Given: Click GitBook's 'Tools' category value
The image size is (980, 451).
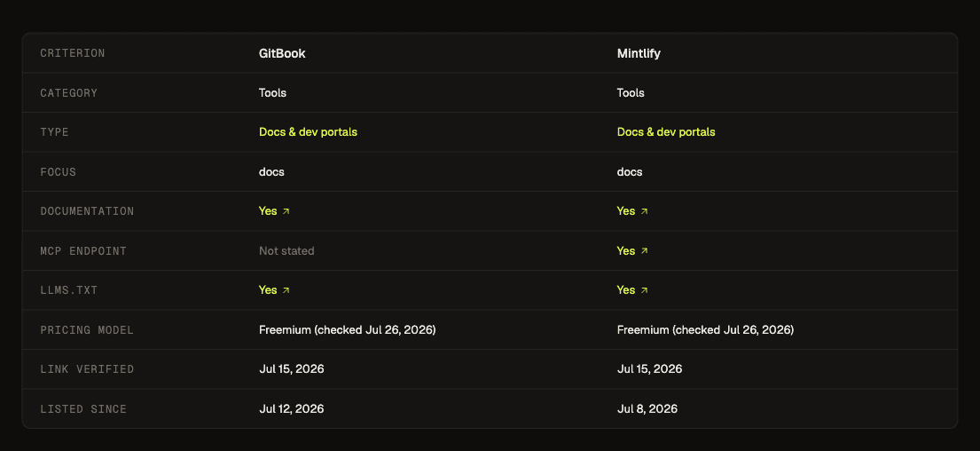Looking at the screenshot, I should 272,92.
